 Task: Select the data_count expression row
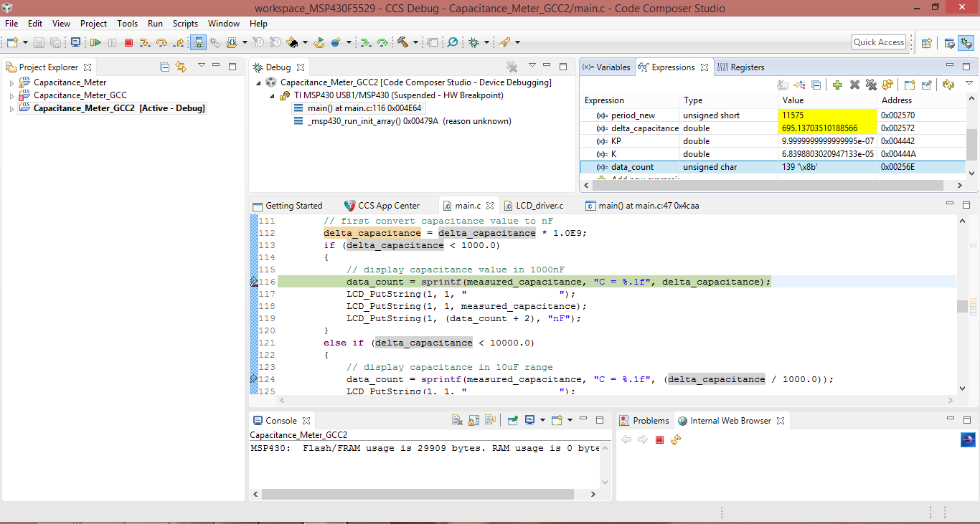tap(773, 167)
